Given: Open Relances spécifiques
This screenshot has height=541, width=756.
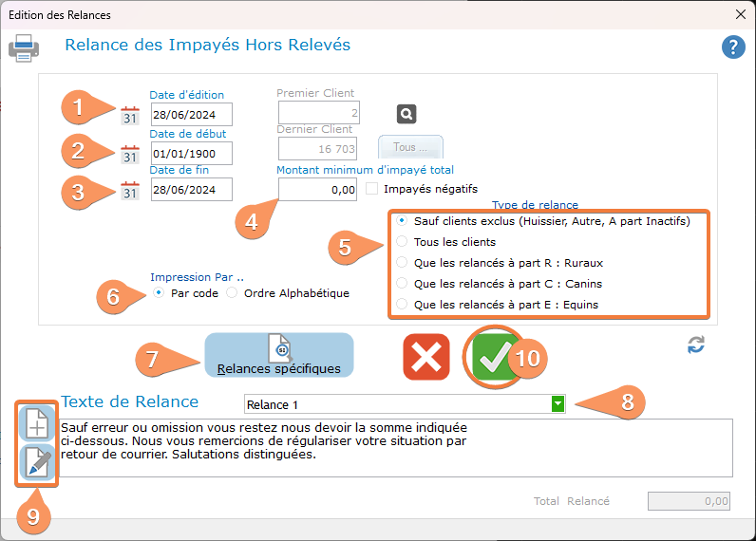Looking at the screenshot, I should [x=279, y=355].
